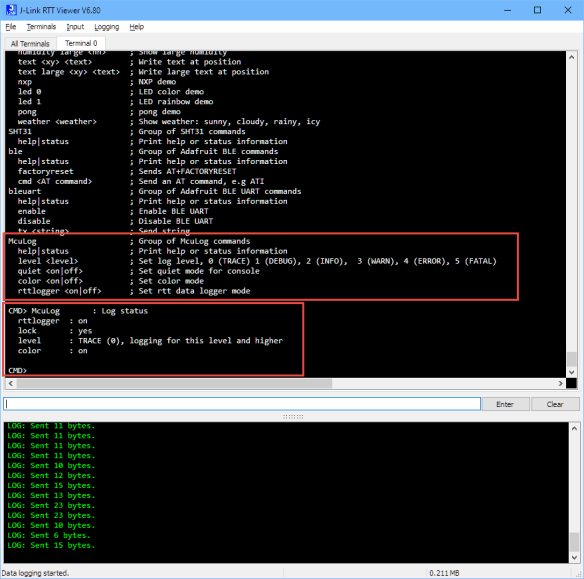Click the 'quiet <on|off>' command line
This screenshot has height=579, width=584.
pyautogui.click(x=139, y=271)
